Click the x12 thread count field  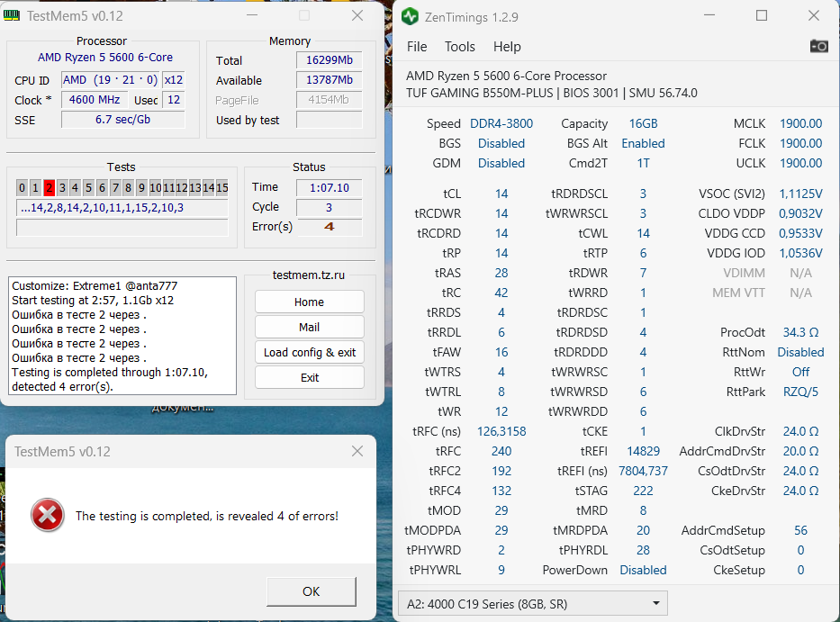click(x=174, y=80)
